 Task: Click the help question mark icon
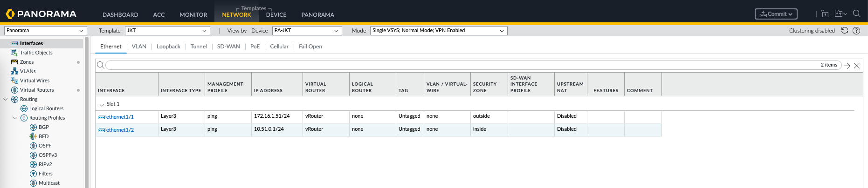(x=856, y=31)
